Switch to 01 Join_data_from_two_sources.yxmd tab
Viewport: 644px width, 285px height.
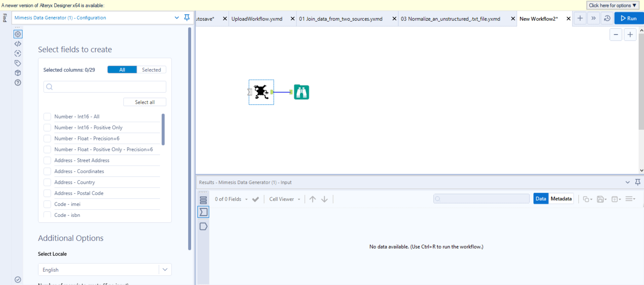(341, 19)
